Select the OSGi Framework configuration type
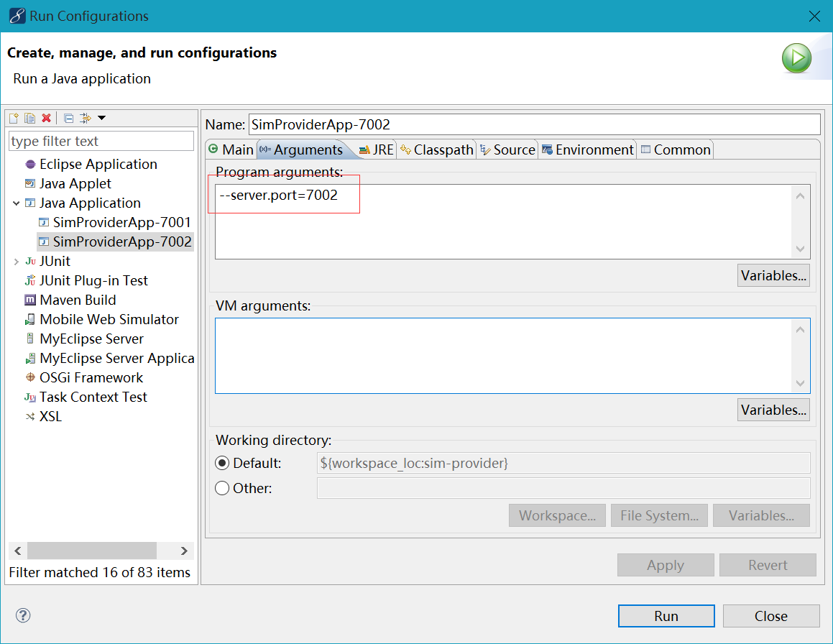 tap(91, 378)
